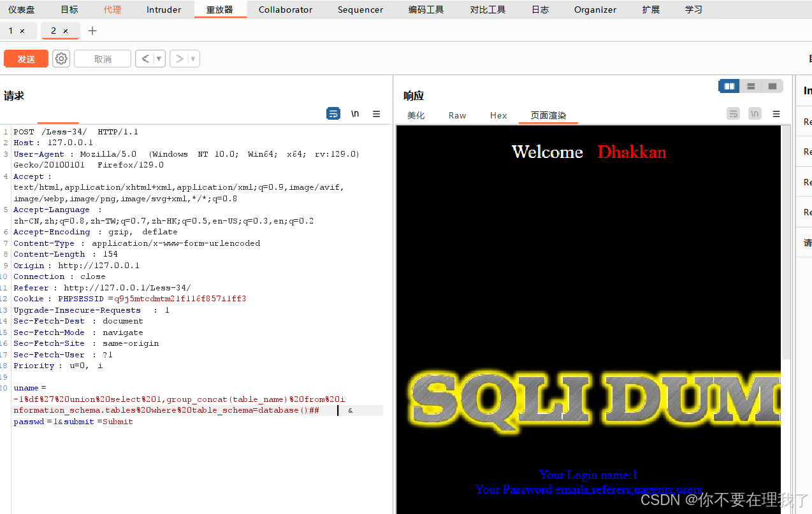Switch response view to 美化 (Pretty)
Screen dimensions: 812x514
(416, 115)
